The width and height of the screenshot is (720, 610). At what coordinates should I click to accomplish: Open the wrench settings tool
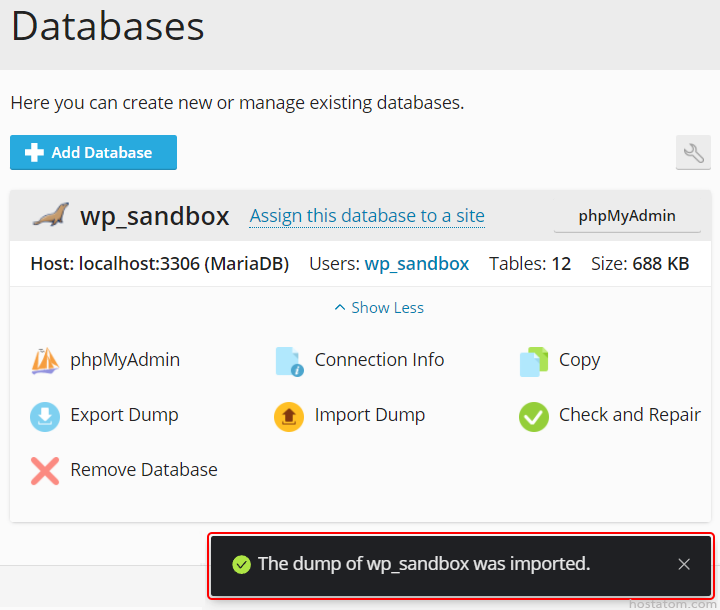(x=693, y=153)
